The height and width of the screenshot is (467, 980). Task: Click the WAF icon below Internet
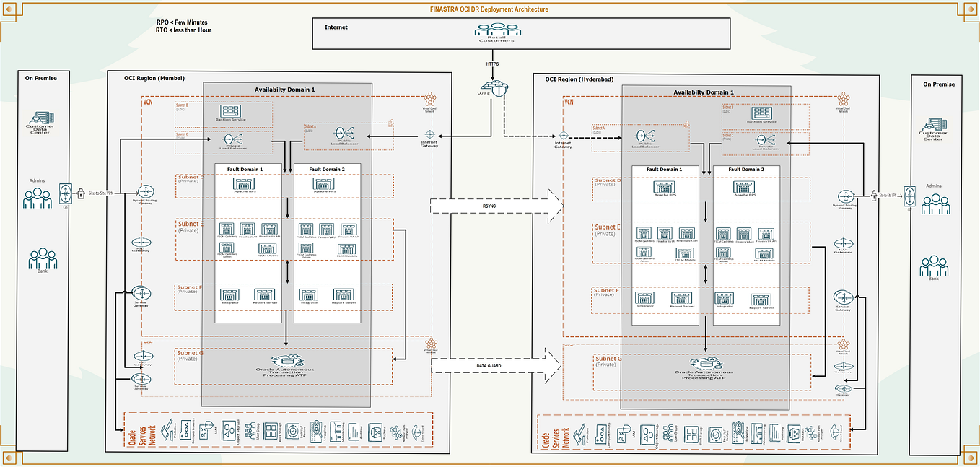(494, 88)
